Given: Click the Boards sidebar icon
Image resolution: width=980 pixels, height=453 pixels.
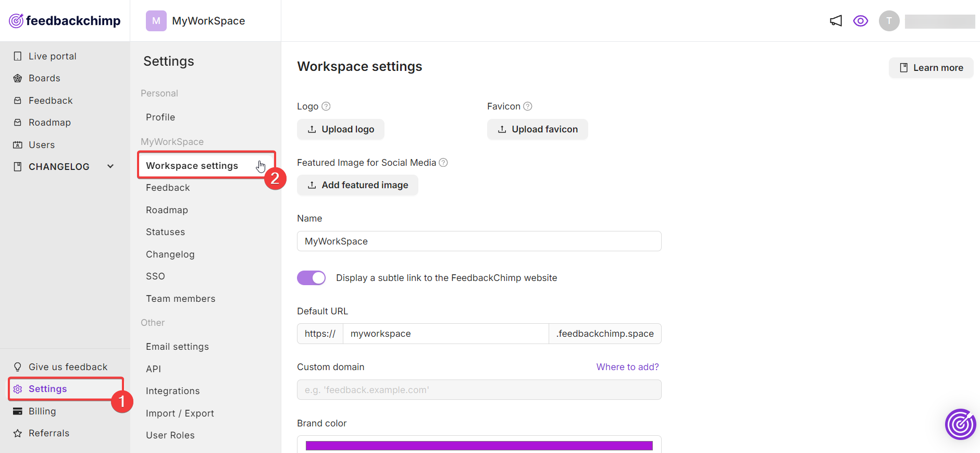Looking at the screenshot, I should coord(18,78).
